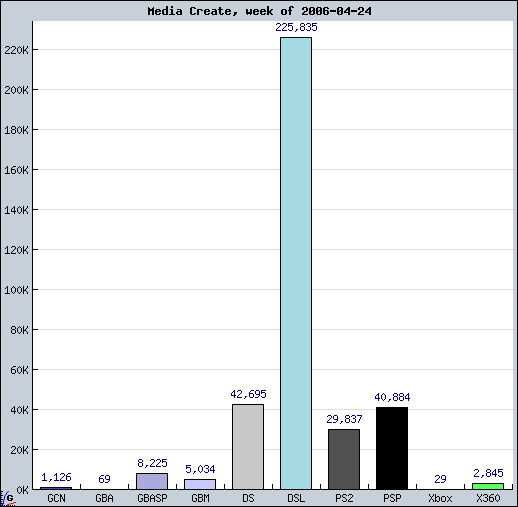Click the 40,884 value label
Viewport: 518px width, 507px height.
tap(392, 397)
